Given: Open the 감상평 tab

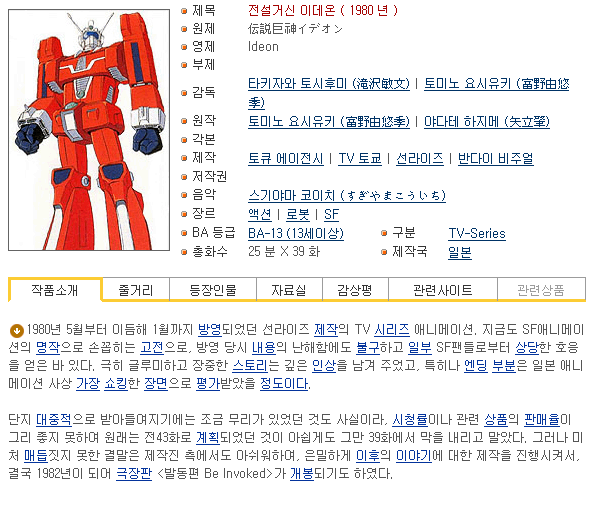Looking at the screenshot, I should 355,290.
